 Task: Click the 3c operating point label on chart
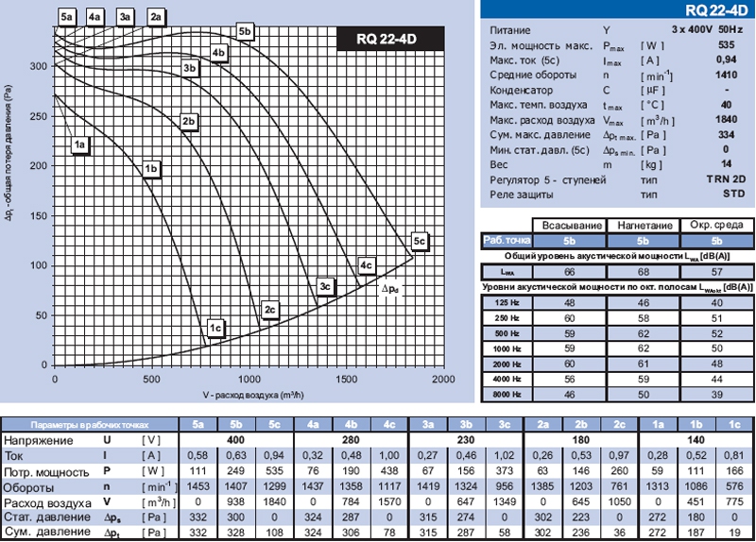coord(325,285)
